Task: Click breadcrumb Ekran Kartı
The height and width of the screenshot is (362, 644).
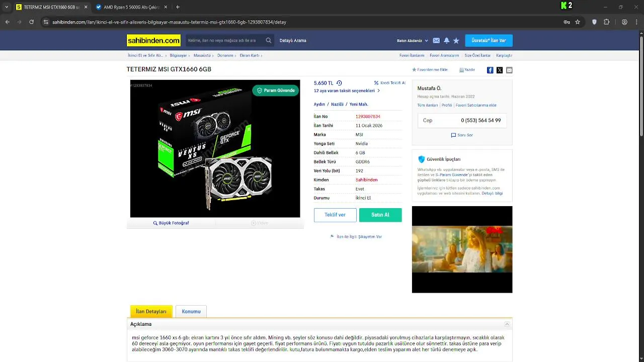Action: 250,55
